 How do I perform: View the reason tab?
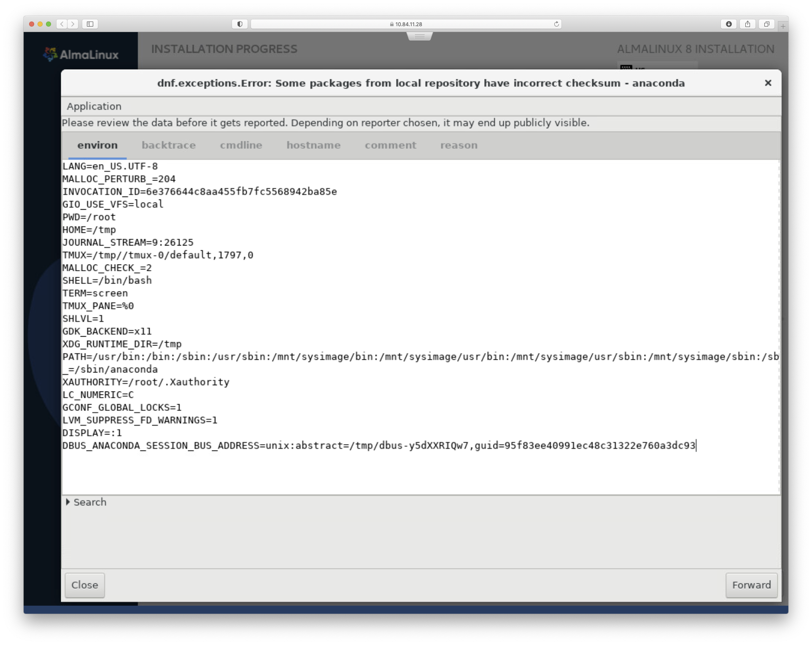point(459,145)
